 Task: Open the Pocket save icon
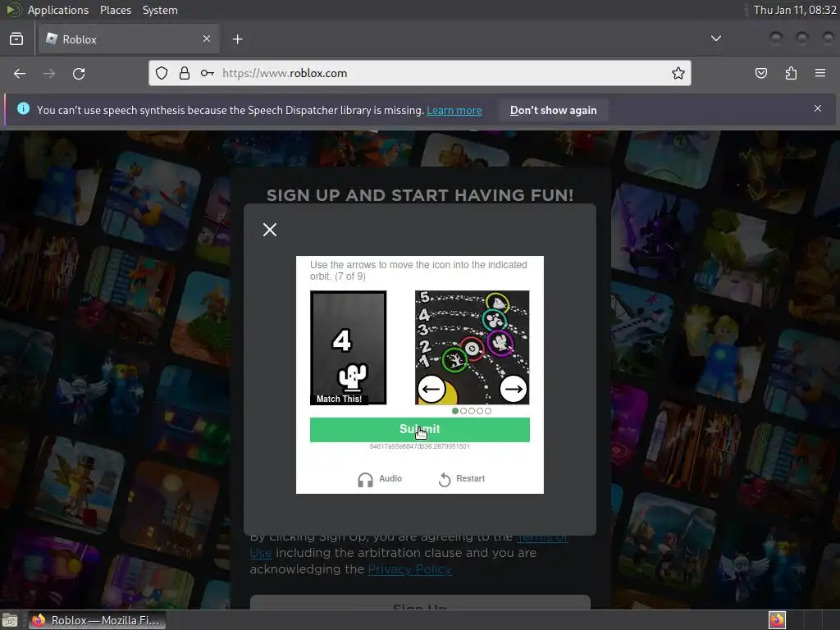tap(761, 73)
